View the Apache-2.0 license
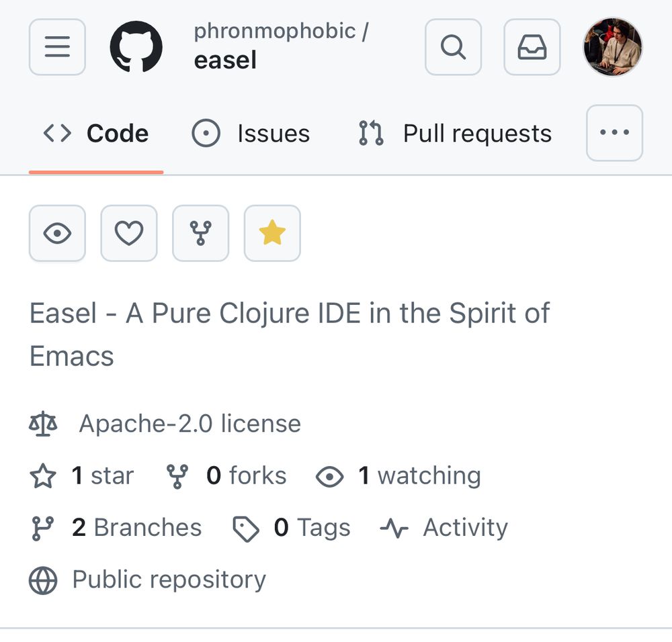Viewport: 672px width, 642px height. [x=190, y=424]
